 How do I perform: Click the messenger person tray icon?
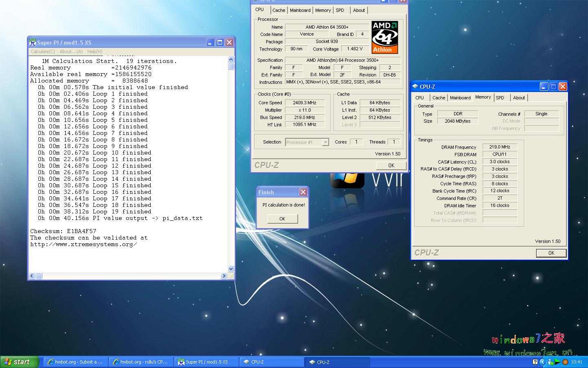click(551, 362)
